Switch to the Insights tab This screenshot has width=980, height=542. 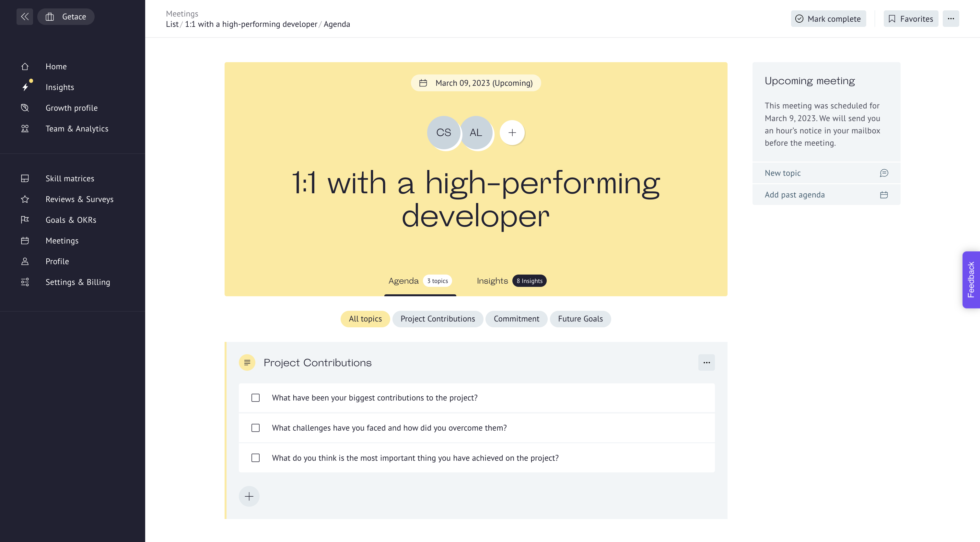pos(492,280)
